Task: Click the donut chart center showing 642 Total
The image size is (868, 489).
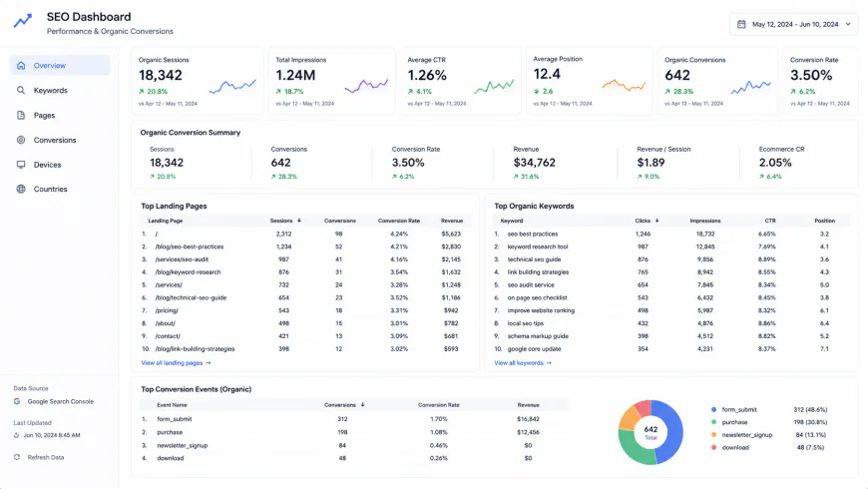Action: pyautogui.click(x=651, y=432)
